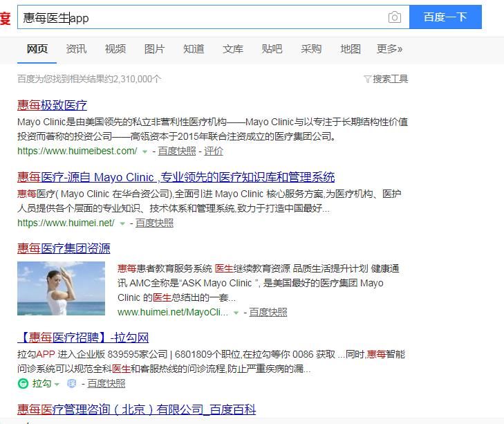Click the camera image search icon
Screen dimensions: 504x424
(395, 17)
